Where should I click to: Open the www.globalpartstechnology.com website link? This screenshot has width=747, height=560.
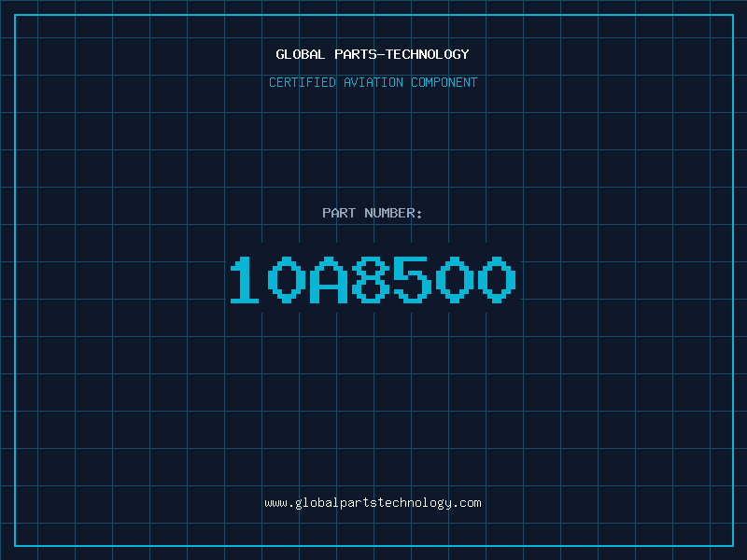click(x=373, y=503)
